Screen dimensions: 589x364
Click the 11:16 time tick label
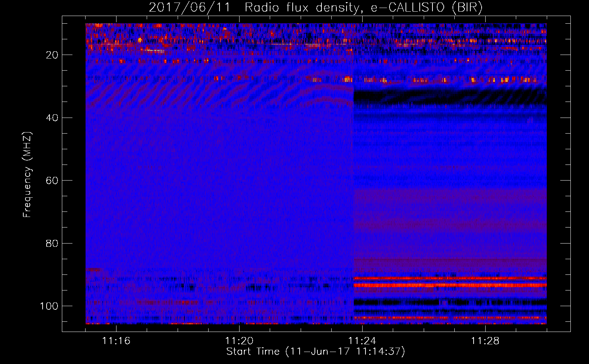pyautogui.click(x=116, y=341)
